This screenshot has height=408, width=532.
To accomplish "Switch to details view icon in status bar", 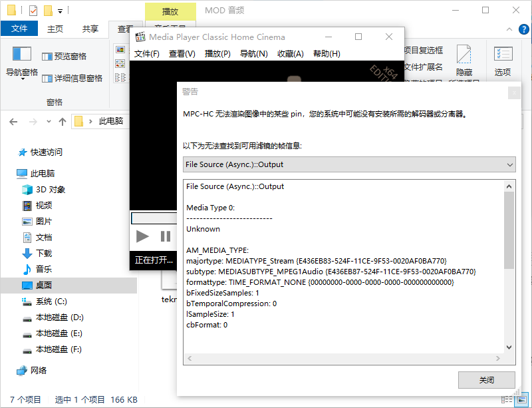I will tap(507, 399).
